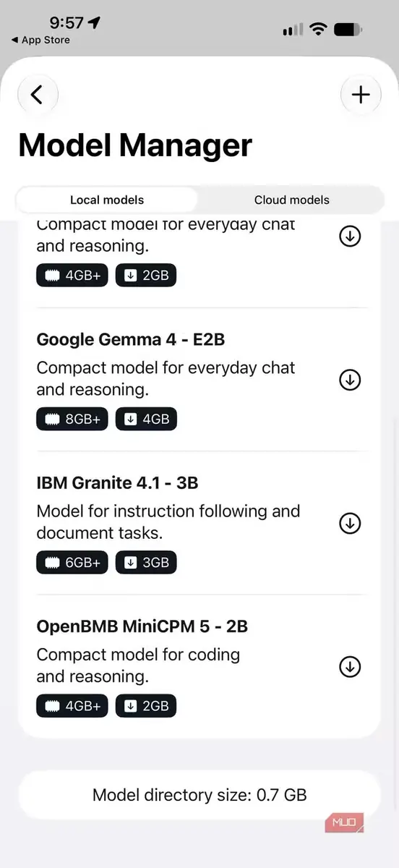Tap the 3GB download size badge for Granite
Viewport: 399px width, 868px height.
[146, 562]
